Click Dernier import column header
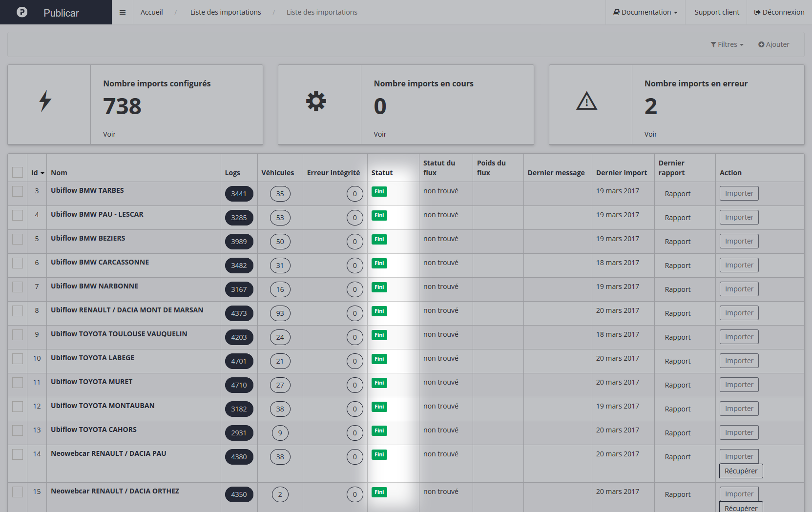 pyautogui.click(x=622, y=173)
